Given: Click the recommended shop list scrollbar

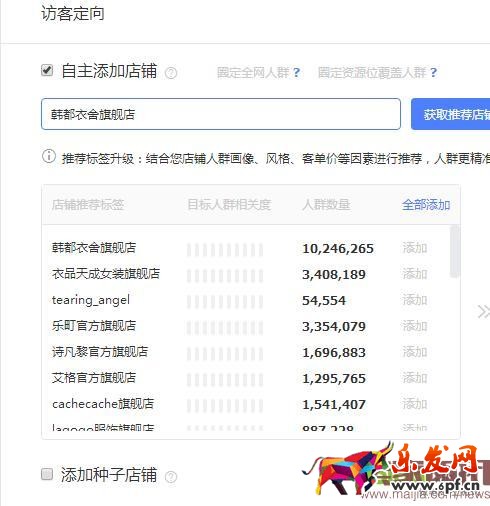Looking at the screenshot, I should (454, 251).
